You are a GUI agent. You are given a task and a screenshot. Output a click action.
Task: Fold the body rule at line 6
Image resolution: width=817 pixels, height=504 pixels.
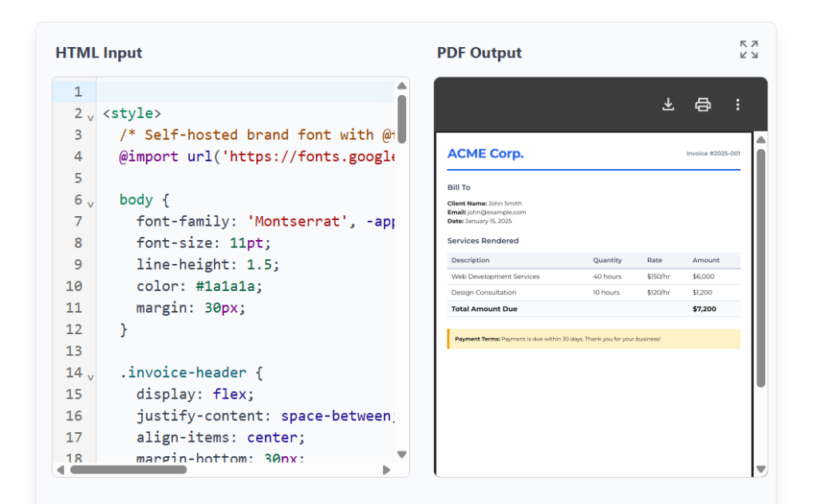pyautogui.click(x=90, y=203)
